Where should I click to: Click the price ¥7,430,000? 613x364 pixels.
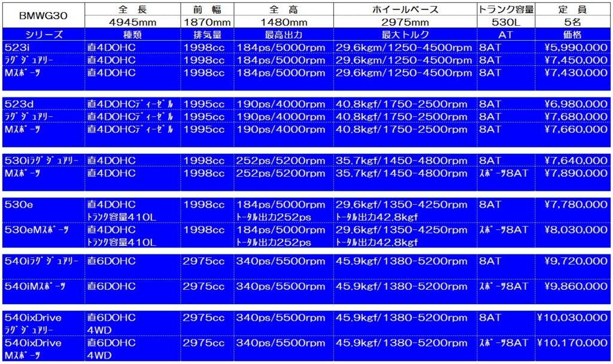576,72
